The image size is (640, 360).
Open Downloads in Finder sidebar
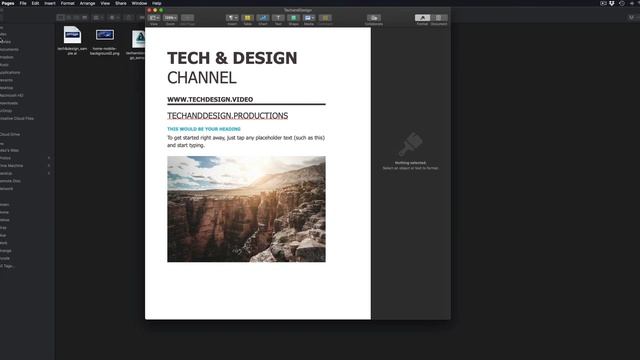[x=9, y=103]
